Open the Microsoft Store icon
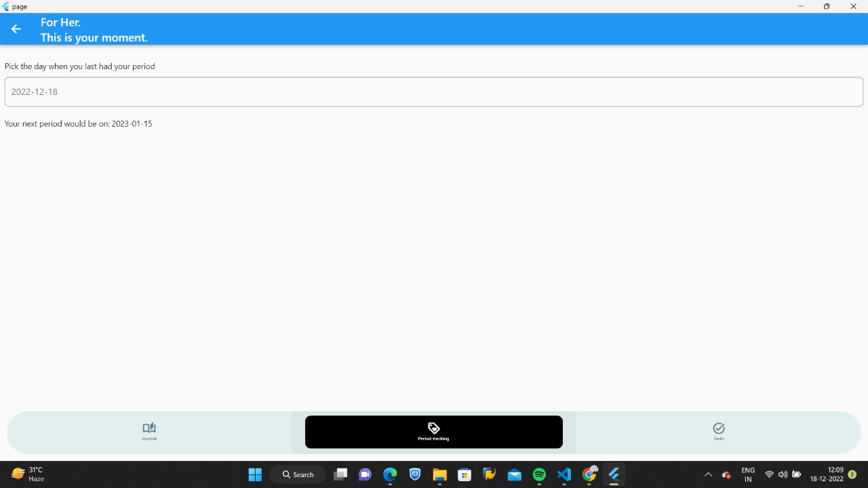 (x=464, y=474)
